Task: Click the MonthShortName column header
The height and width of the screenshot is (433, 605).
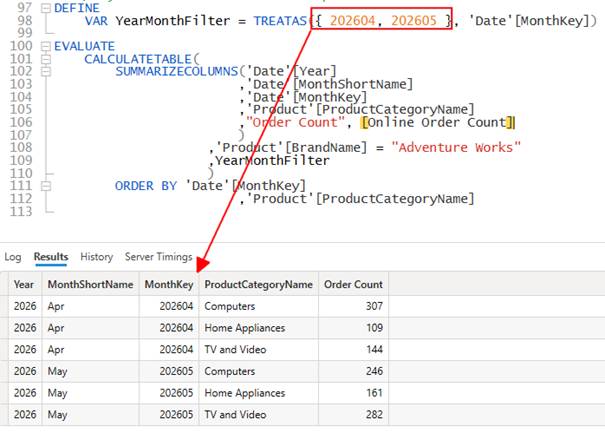Action: [90, 284]
